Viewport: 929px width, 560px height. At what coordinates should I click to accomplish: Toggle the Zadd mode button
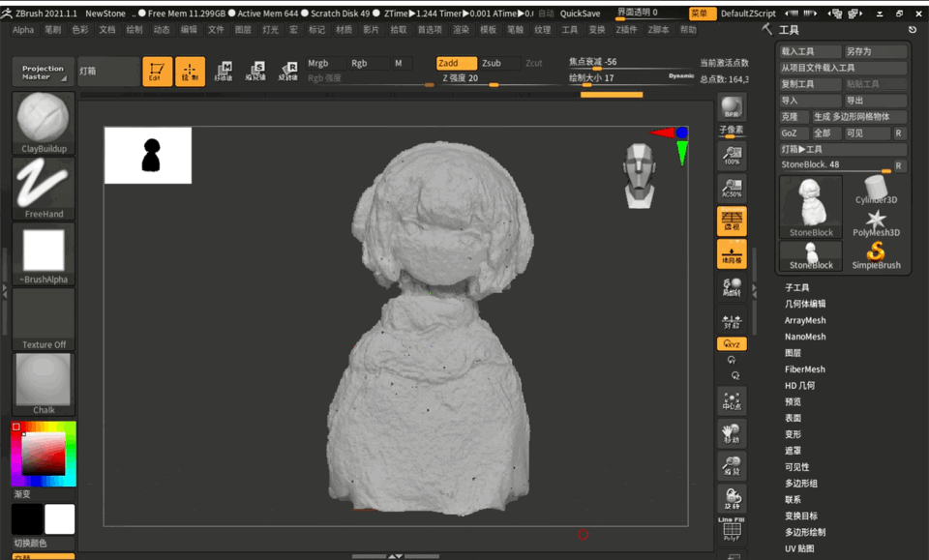pyautogui.click(x=456, y=63)
